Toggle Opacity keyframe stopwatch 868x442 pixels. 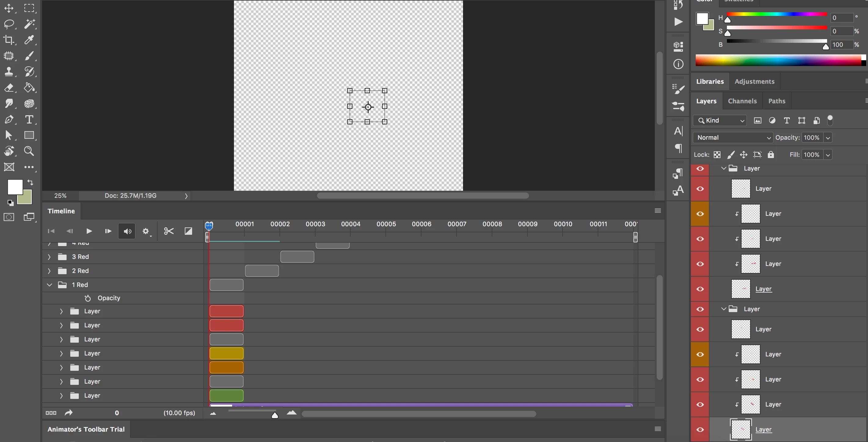coord(88,298)
